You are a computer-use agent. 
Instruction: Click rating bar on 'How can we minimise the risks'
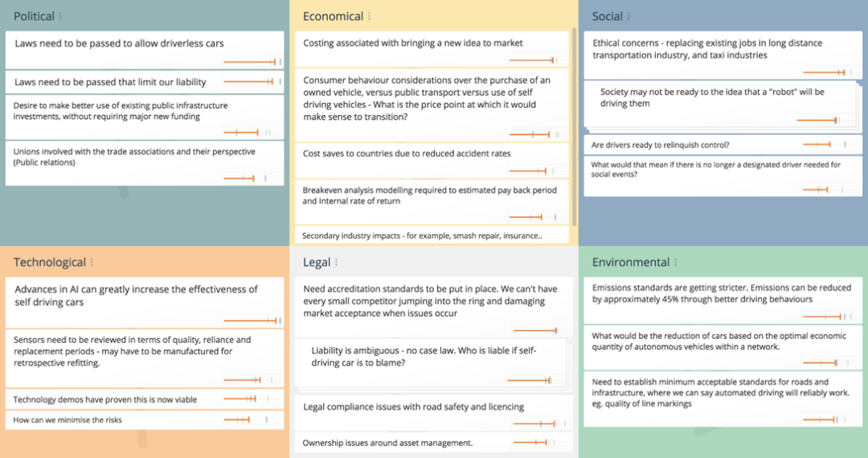click(x=247, y=419)
